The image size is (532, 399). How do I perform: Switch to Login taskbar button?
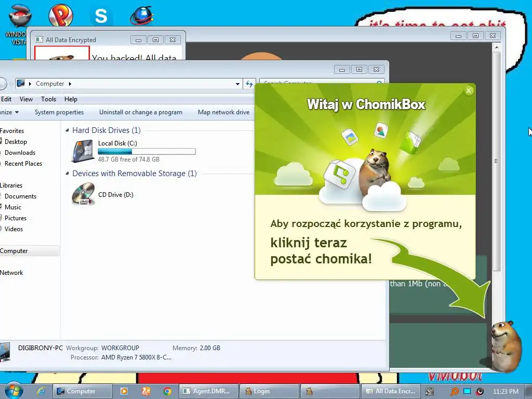[269, 391]
